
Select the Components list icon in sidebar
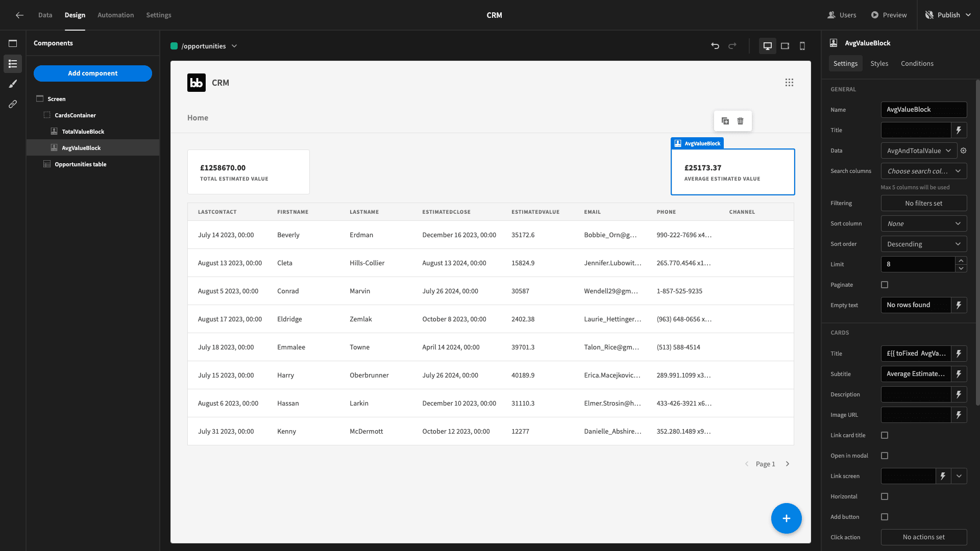(13, 64)
